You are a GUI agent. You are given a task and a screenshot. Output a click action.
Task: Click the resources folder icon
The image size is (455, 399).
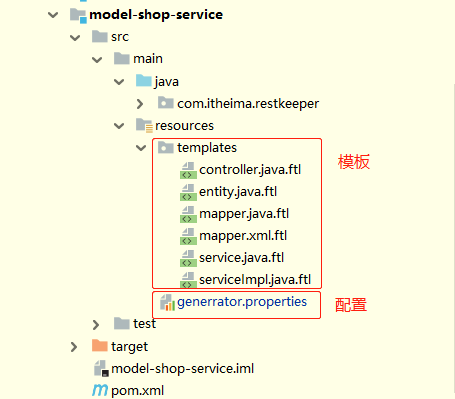pos(144,125)
